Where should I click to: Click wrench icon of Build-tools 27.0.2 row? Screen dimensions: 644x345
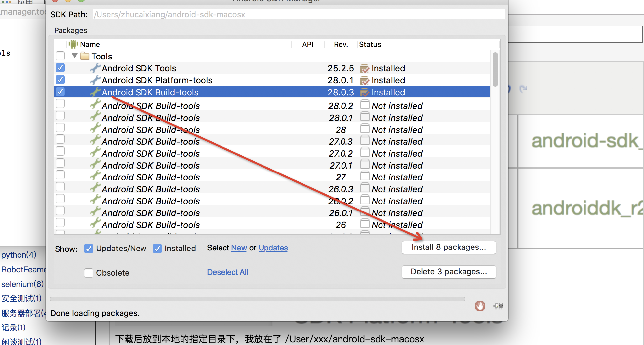pos(95,152)
